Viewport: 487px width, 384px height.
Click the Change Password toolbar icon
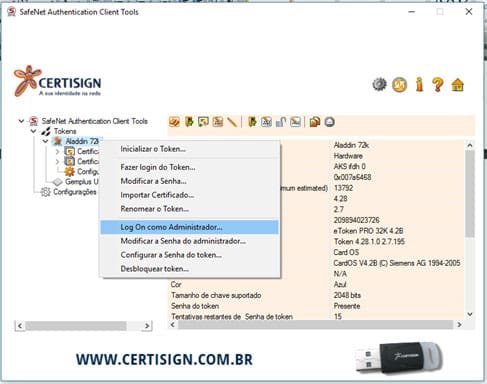click(218, 122)
